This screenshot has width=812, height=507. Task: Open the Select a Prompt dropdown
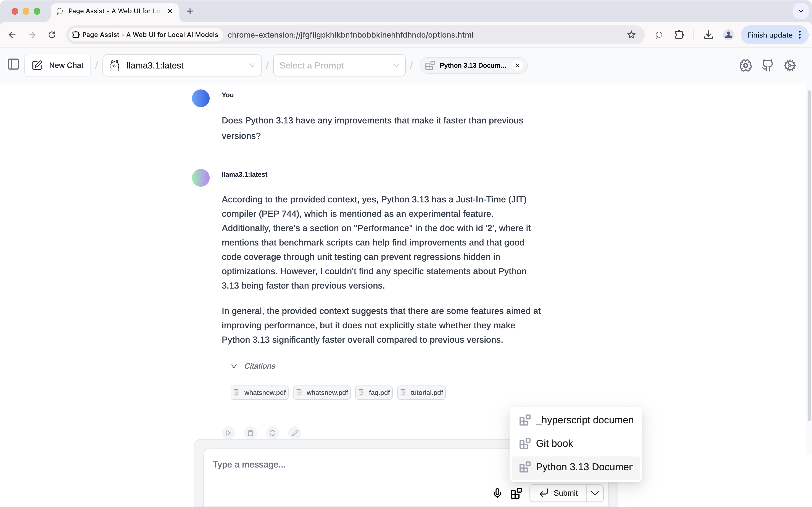[339, 65]
